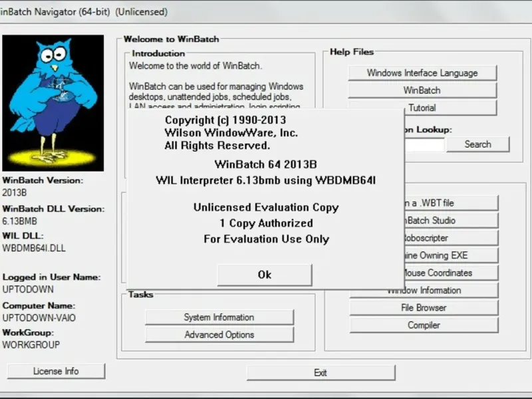The width and height of the screenshot is (532, 399).
Task: Click the Exit button
Action: [321, 373]
